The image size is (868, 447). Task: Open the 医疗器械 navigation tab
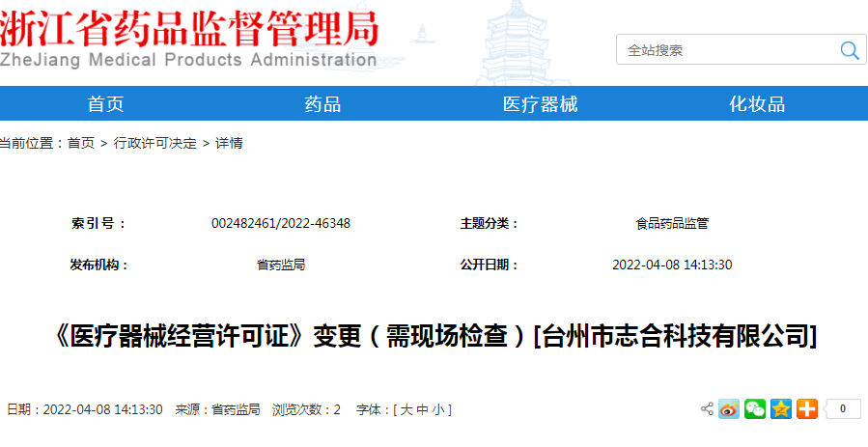coord(541,104)
